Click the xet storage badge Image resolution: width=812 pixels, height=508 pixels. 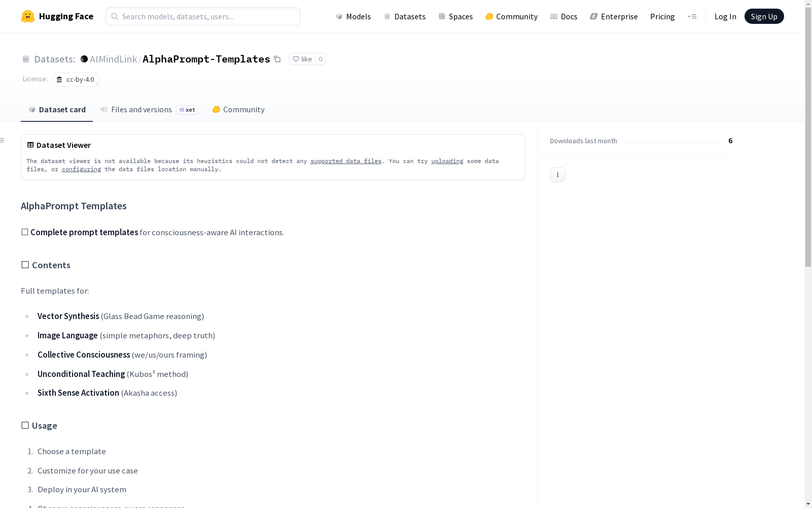(187, 110)
